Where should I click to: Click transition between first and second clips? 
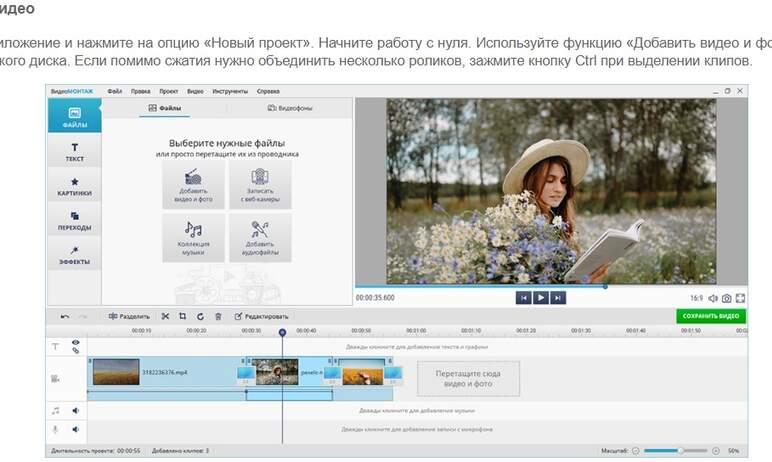[x=246, y=375]
